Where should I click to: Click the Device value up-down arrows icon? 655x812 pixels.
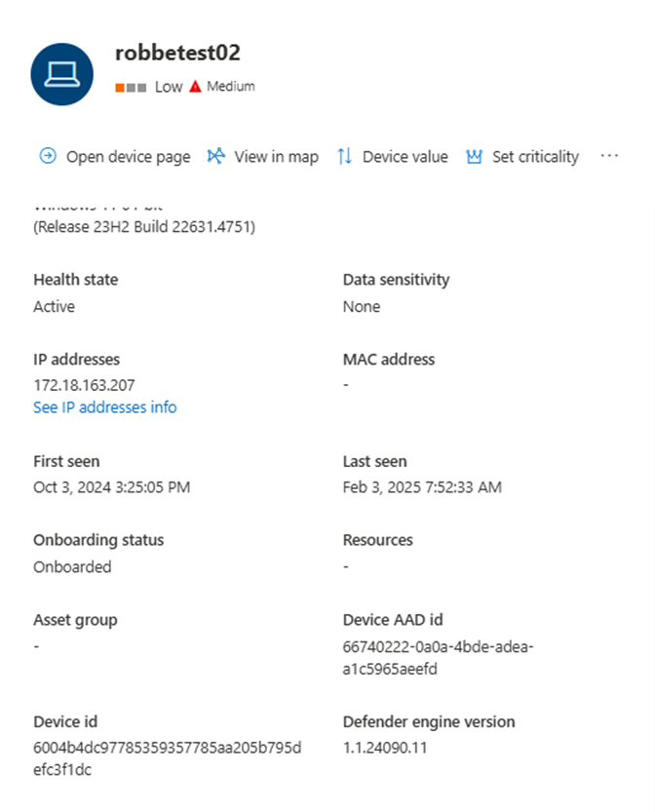[x=344, y=156]
